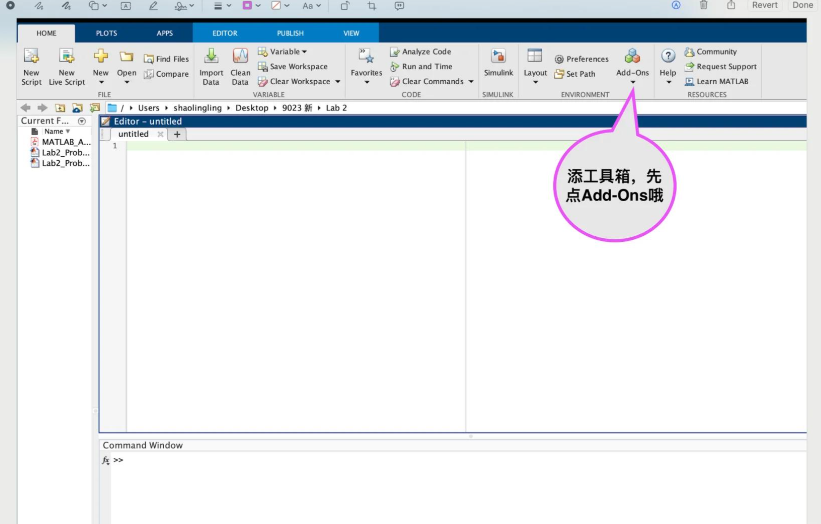
Task: Select MATLAB_A... file in Current Folder
Action: tap(60, 142)
